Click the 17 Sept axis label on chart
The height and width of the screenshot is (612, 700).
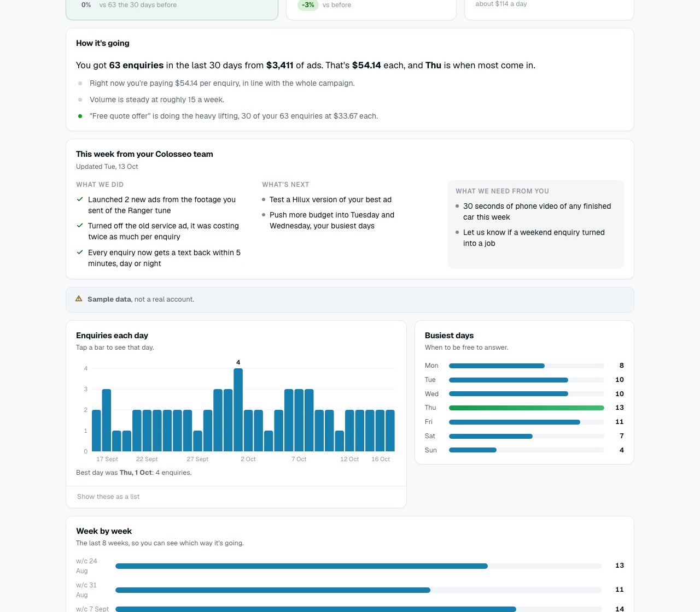[x=107, y=459]
